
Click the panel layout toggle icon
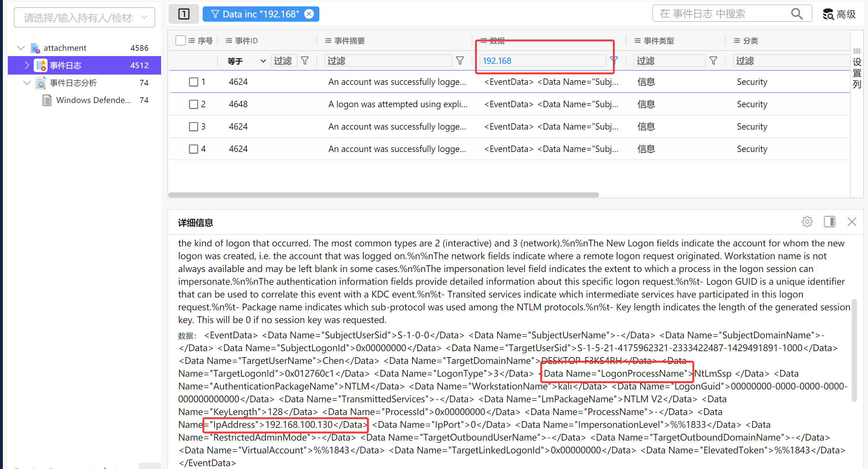[x=183, y=14]
